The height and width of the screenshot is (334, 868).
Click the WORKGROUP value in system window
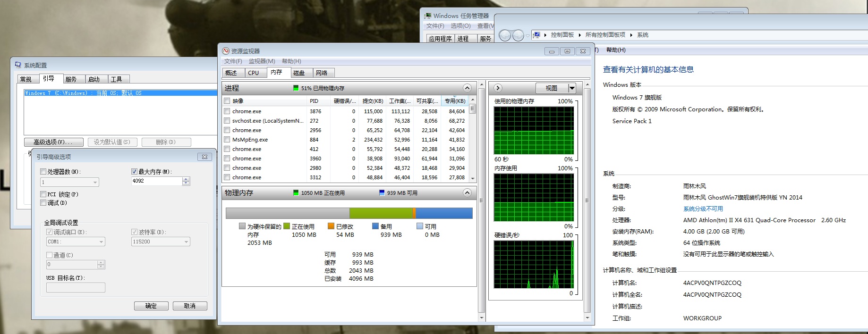702,318
